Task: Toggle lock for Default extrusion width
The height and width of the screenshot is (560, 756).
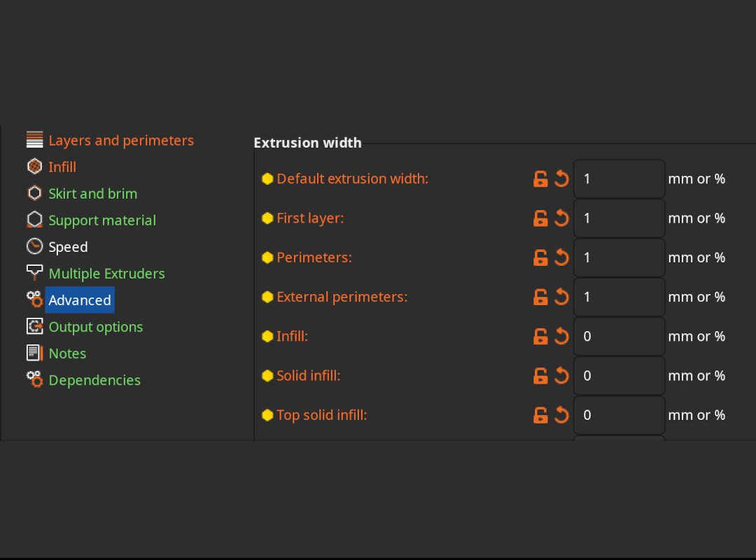Action: (540, 178)
